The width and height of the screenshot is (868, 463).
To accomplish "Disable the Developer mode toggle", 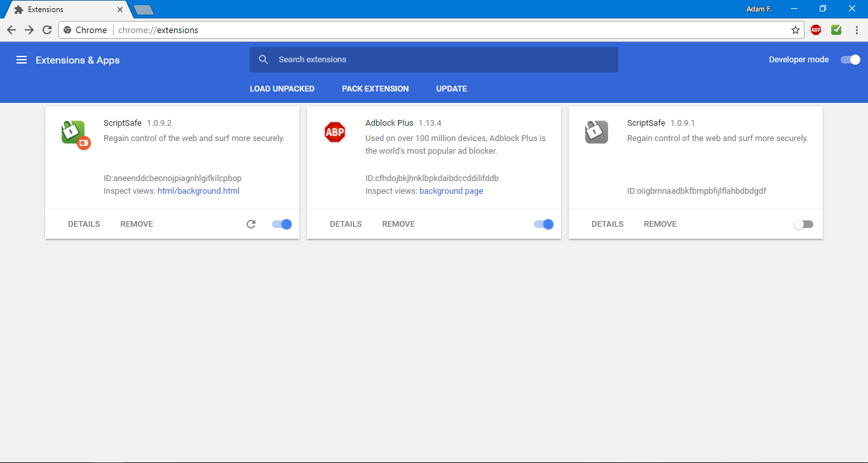I will 850,59.
